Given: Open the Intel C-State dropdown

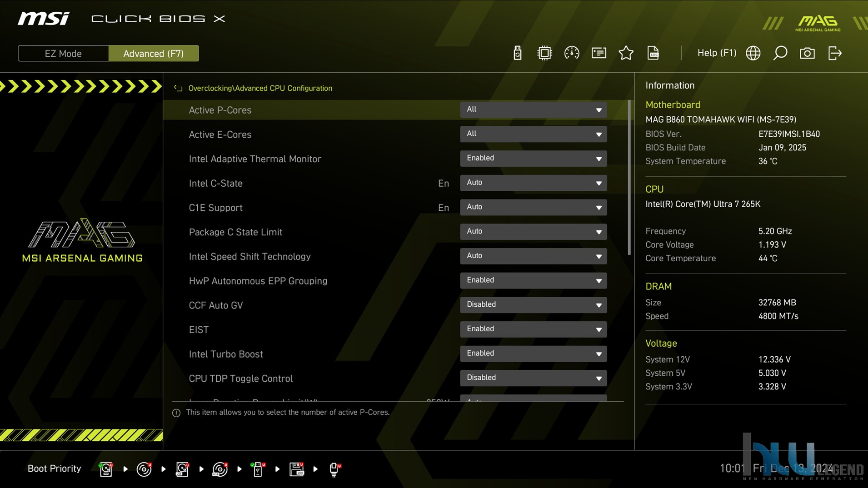Looking at the screenshot, I should (533, 183).
